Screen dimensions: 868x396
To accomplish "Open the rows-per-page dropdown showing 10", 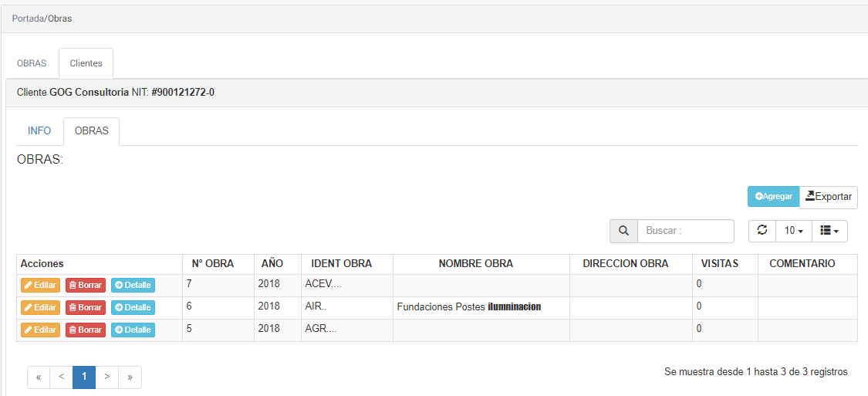I will tap(793, 231).
